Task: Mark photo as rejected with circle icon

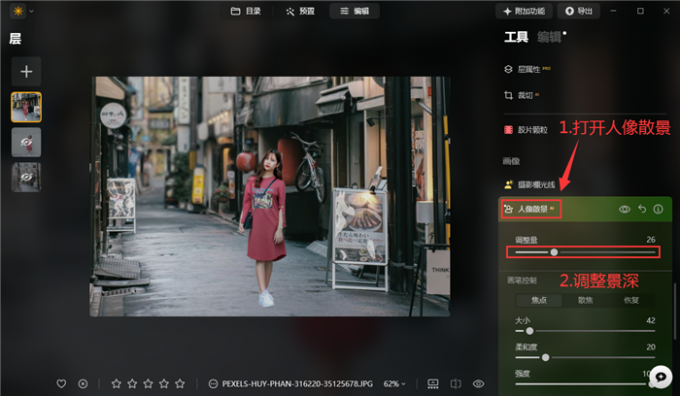Action: 83,384
